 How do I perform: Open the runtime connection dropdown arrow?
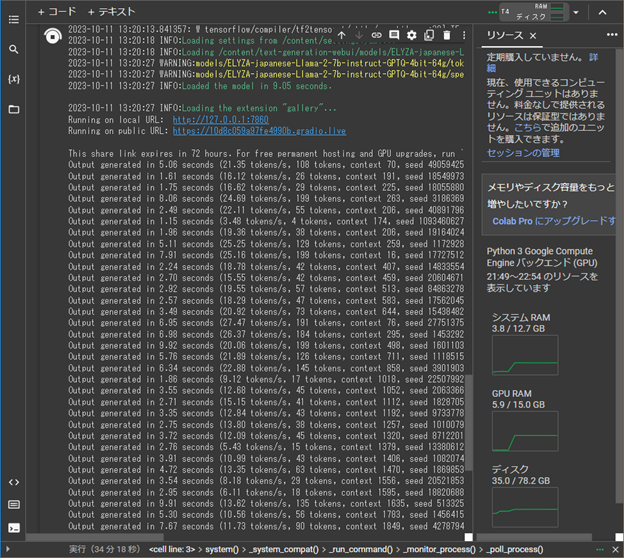click(x=576, y=13)
